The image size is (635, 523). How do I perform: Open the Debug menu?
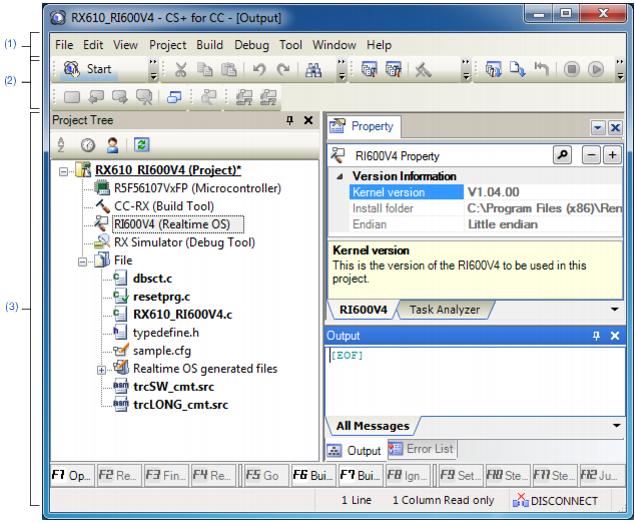(x=251, y=45)
